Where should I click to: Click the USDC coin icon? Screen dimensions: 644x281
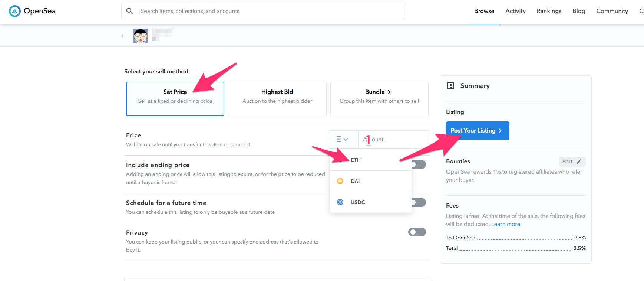(340, 202)
